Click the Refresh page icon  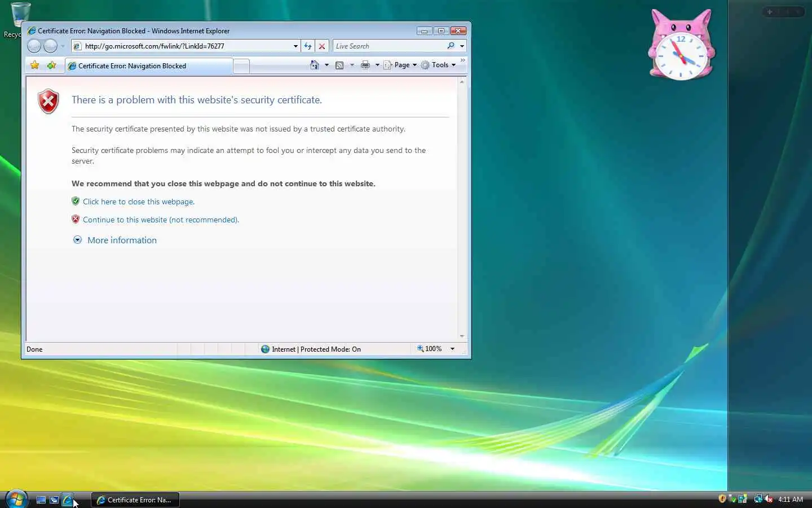point(308,46)
